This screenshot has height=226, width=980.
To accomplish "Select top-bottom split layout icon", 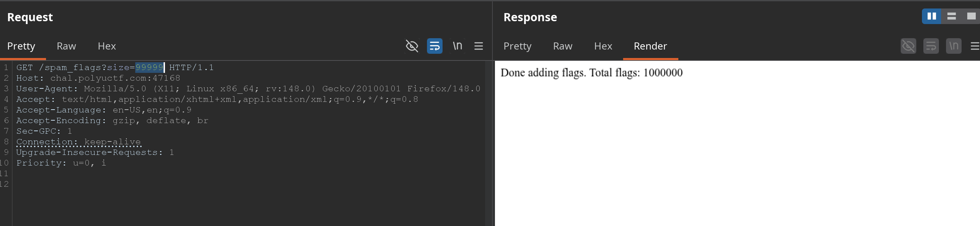I will tap(951, 16).
